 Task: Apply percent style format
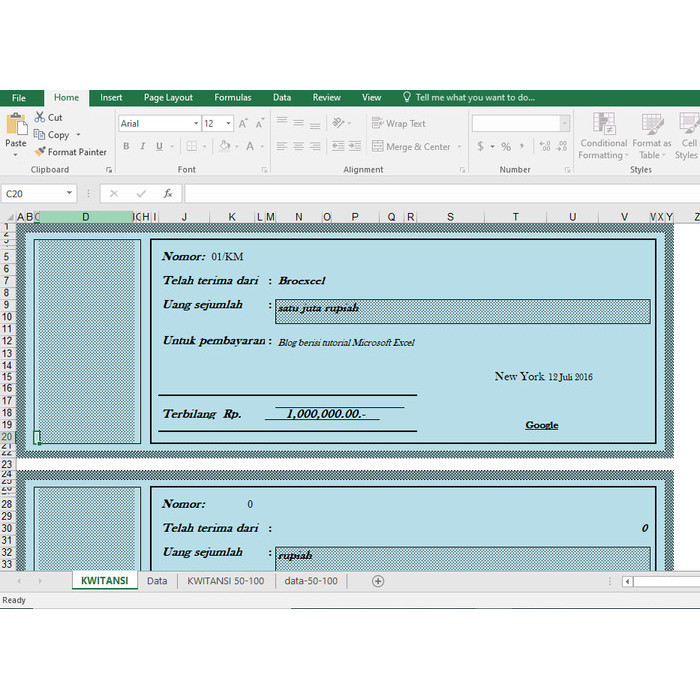506,146
